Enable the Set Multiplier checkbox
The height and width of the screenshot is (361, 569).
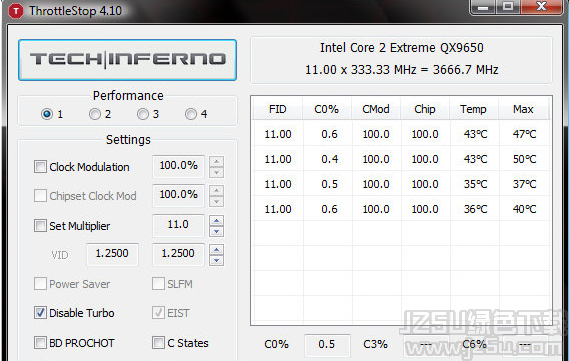pos(40,226)
